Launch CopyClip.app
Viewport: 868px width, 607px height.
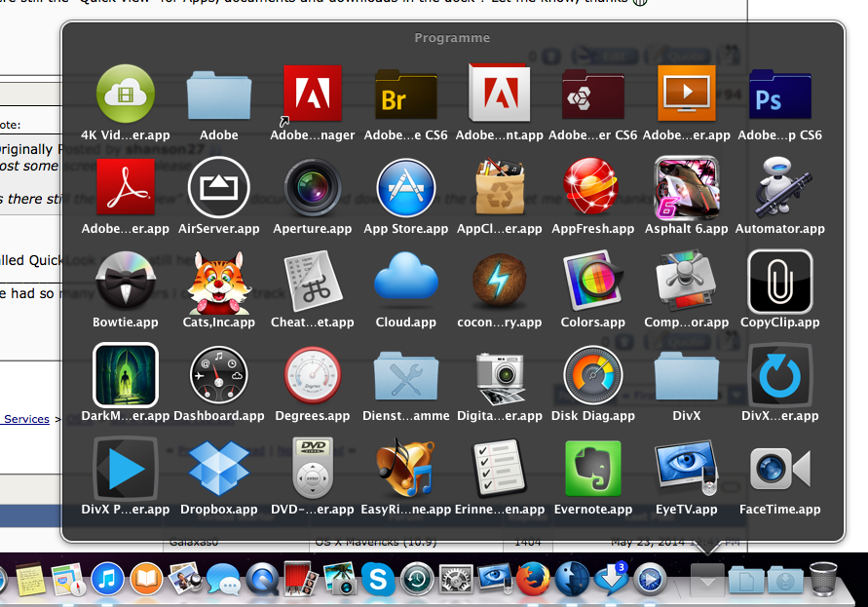point(780,282)
